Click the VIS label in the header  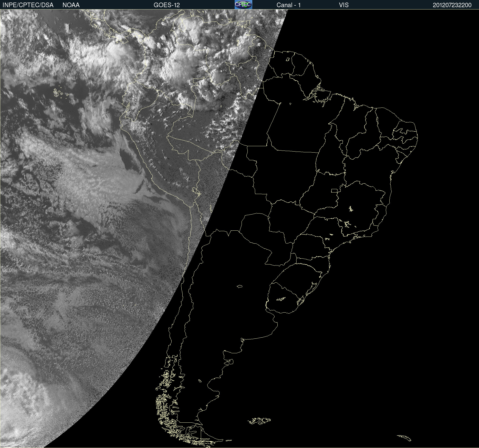point(344,5)
